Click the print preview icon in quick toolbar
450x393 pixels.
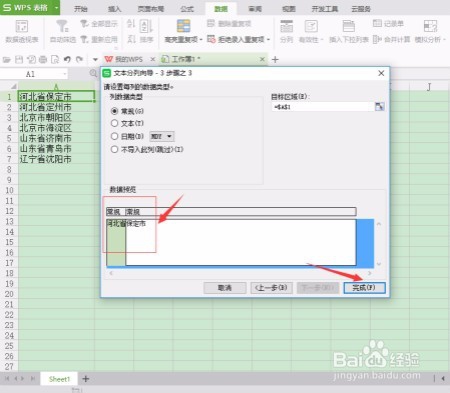tap(55, 60)
